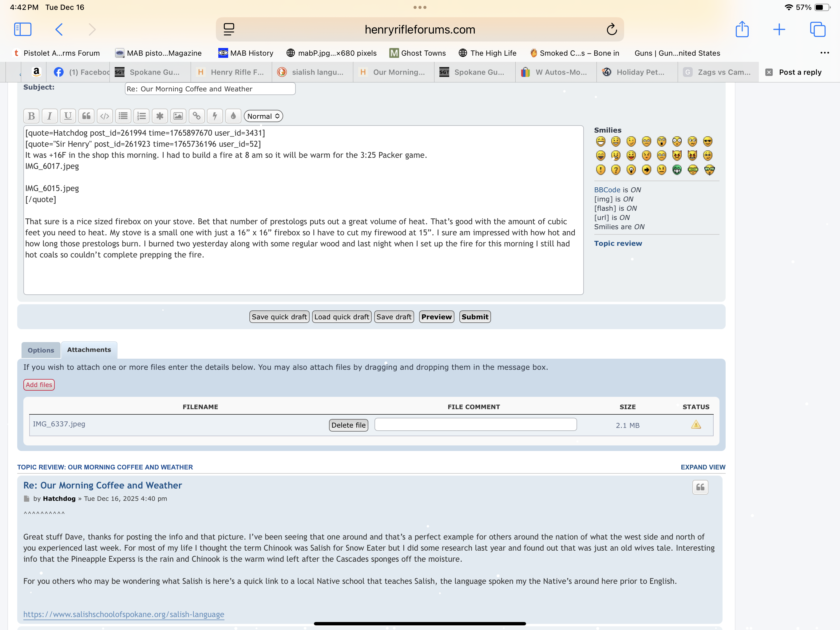Viewport: 840px width, 630px height.
Task: Insert URL with the link icon
Action: (x=196, y=116)
